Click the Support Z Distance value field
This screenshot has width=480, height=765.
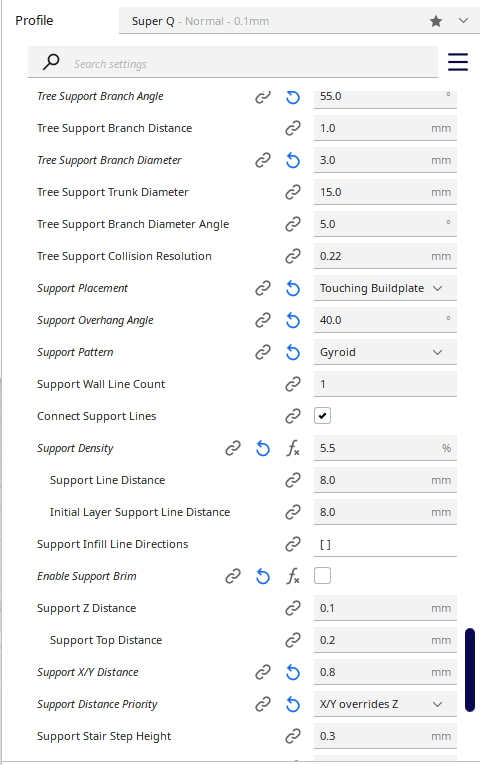pos(385,608)
